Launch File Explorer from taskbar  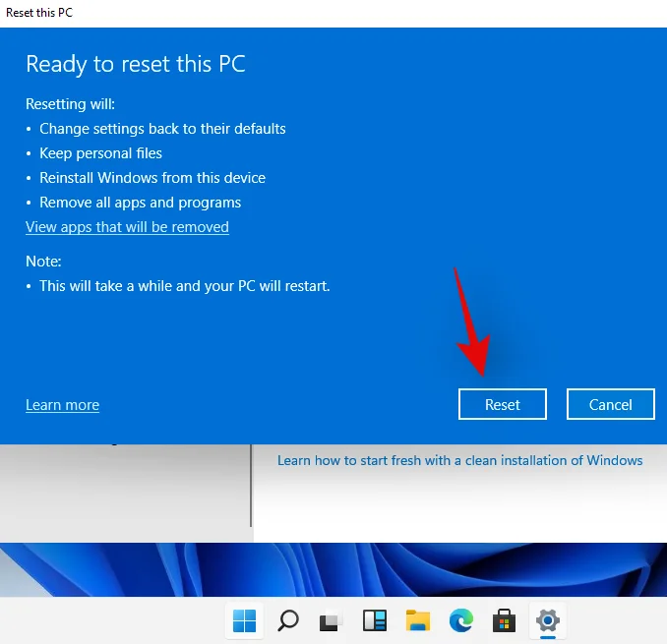tap(418, 620)
